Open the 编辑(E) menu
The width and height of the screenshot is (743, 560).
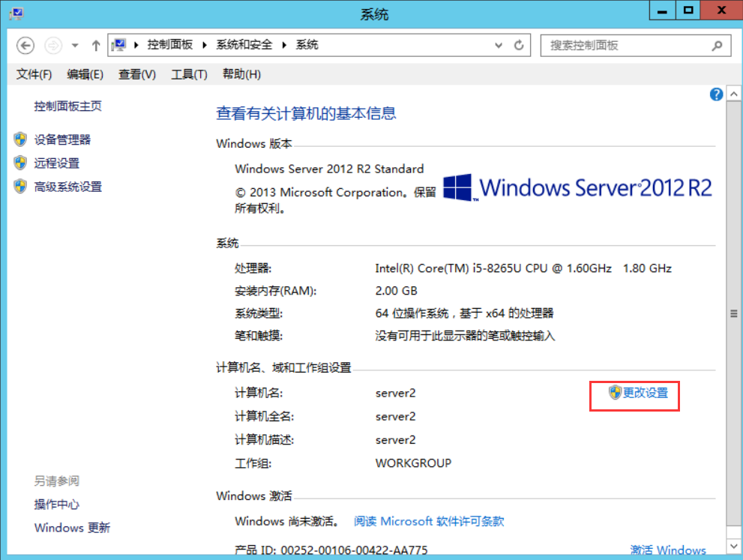85,74
